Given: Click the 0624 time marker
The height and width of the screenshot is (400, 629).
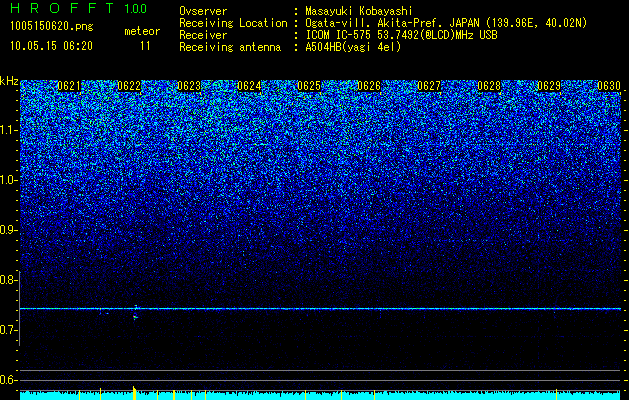Looking at the screenshot, I should [249, 86].
